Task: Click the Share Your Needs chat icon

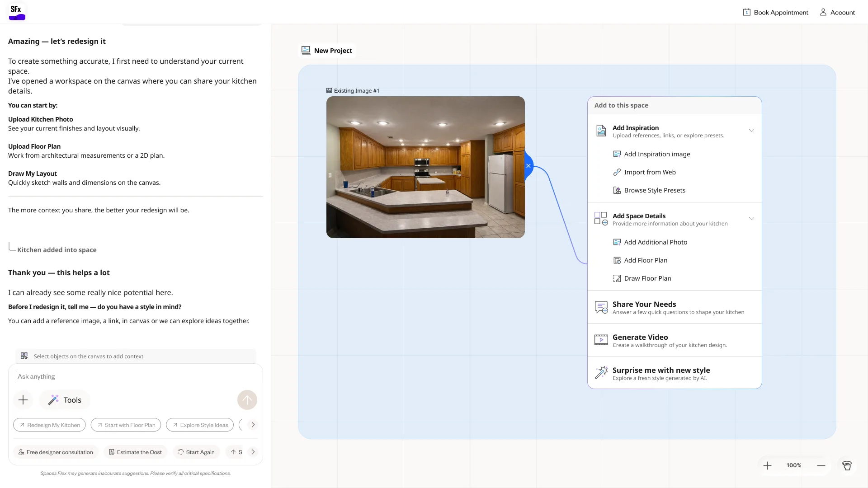Action: click(601, 307)
